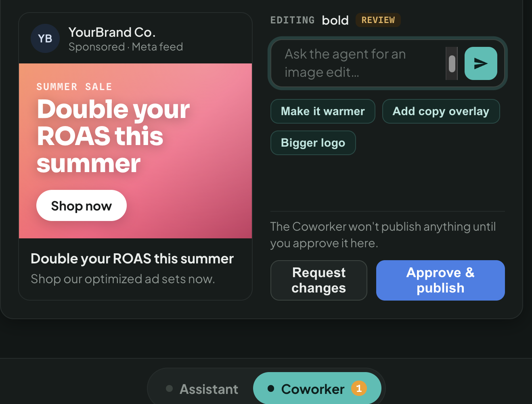Click the Assistant status dot
Screen dimensions: 532x404
tap(170, 389)
